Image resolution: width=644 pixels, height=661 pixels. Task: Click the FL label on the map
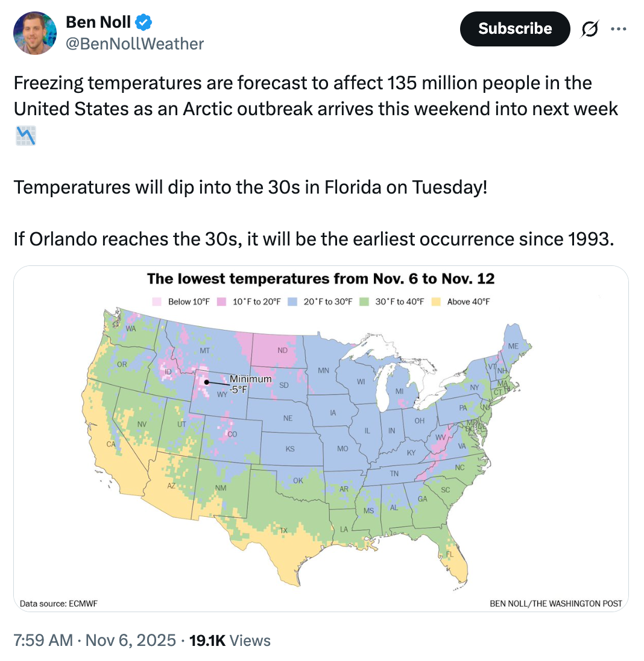(x=449, y=554)
